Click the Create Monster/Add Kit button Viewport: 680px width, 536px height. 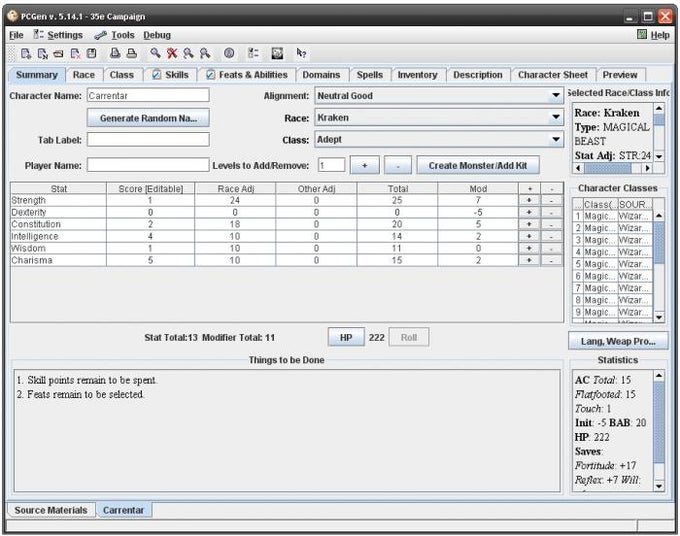pos(478,165)
